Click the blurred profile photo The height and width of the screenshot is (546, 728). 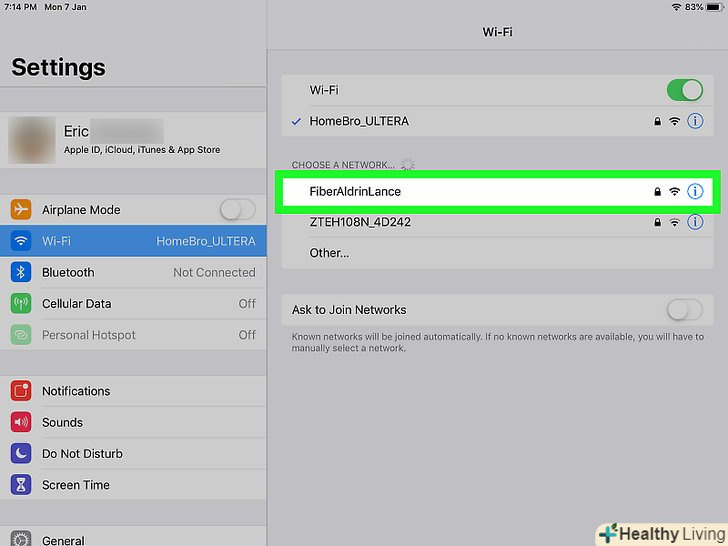click(x=32, y=140)
